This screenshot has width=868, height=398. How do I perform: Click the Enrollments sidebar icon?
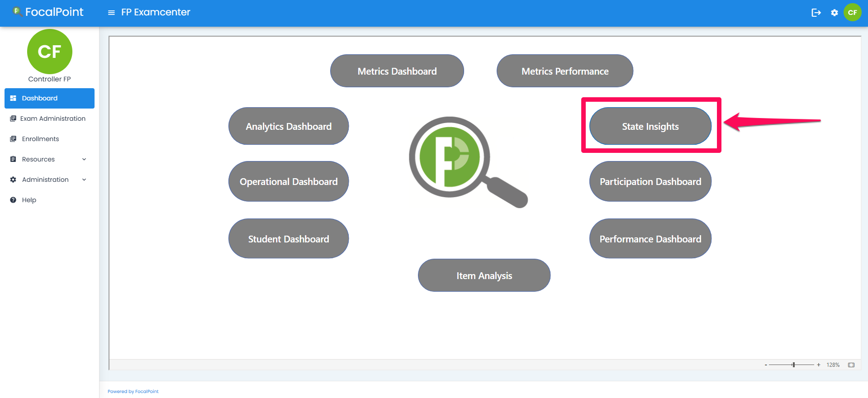[x=13, y=139]
